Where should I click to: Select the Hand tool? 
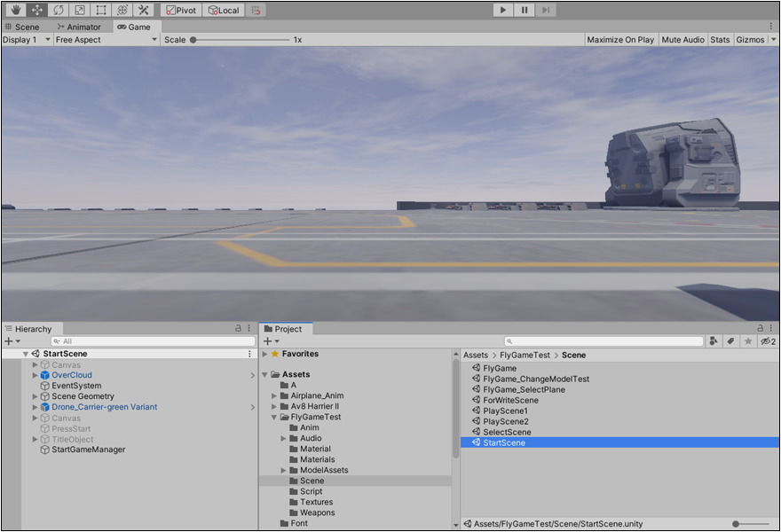tap(16, 10)
